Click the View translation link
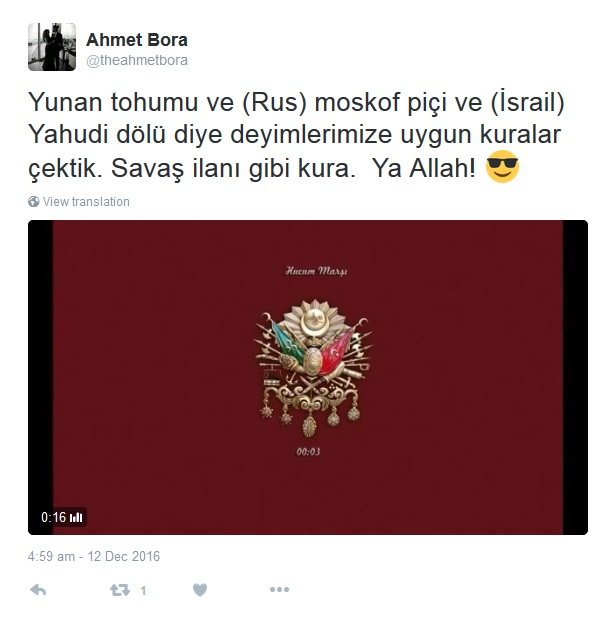613x617 pixels. 86,201
